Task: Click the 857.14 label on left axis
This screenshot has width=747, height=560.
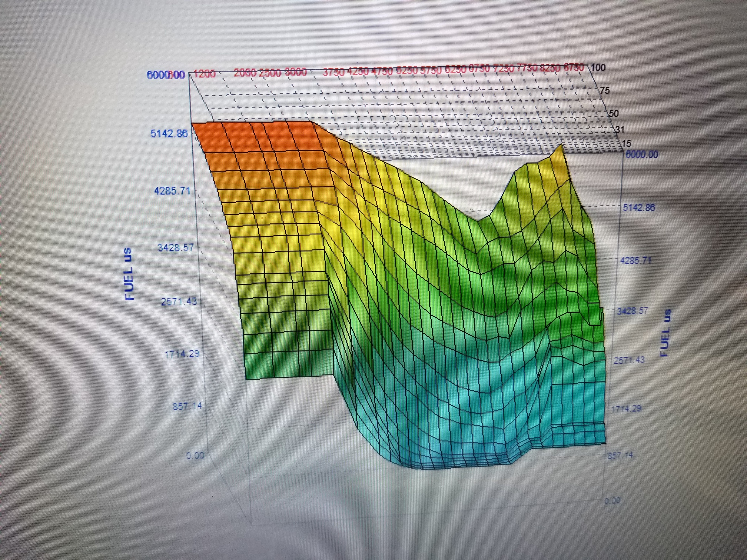Action: (187, 406)
